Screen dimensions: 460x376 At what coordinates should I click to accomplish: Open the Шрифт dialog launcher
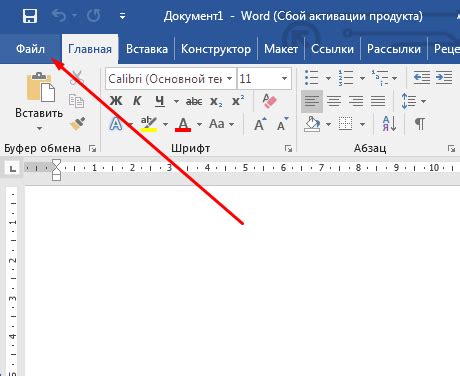288,149
